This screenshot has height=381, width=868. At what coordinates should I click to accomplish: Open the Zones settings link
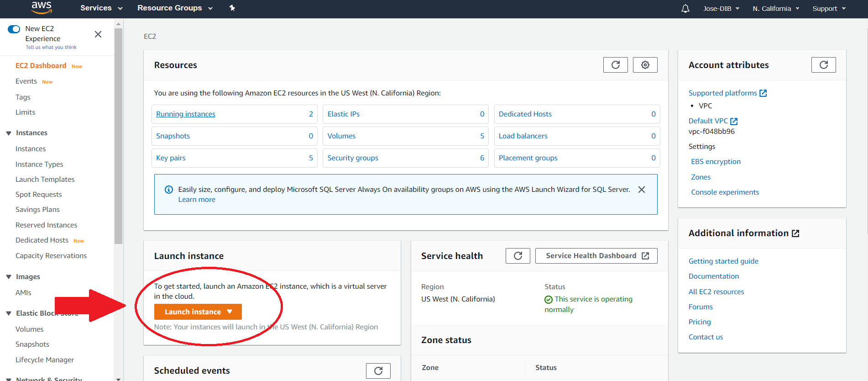coord(701,177)
